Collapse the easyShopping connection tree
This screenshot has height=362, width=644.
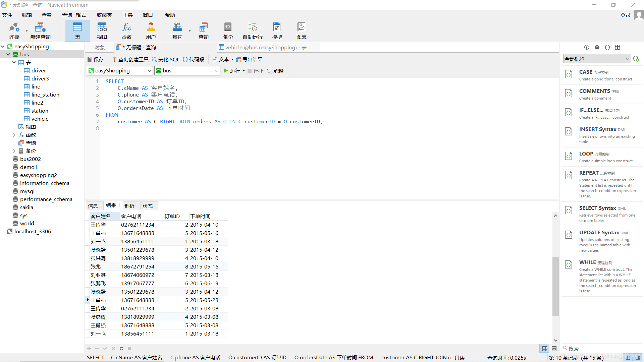pos(3,46)
